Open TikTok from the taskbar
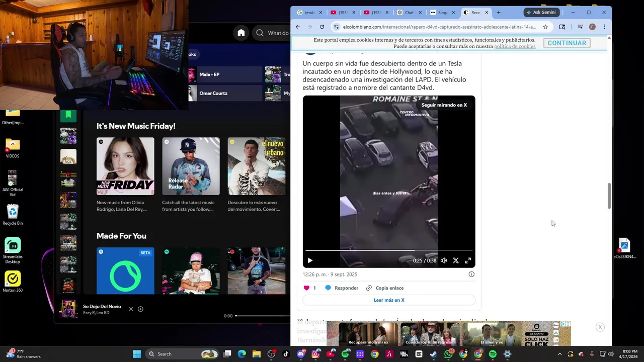644x362 pixels. click(286, 354)
